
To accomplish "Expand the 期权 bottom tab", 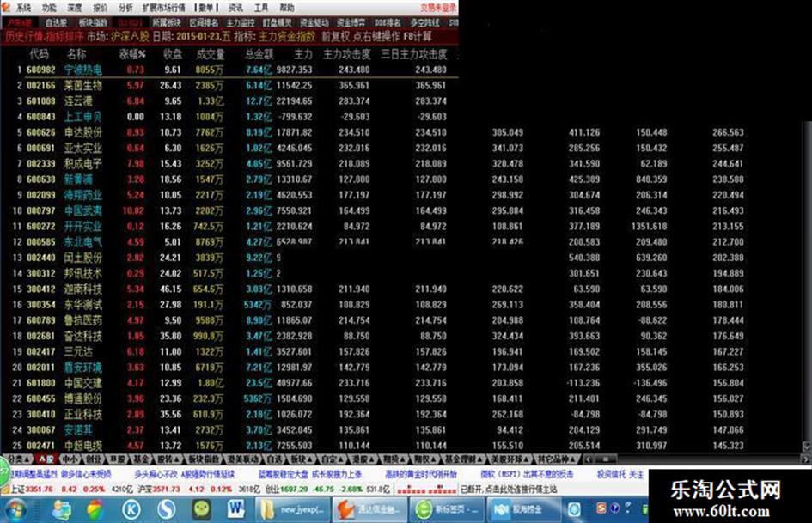I will click(424, 459).
